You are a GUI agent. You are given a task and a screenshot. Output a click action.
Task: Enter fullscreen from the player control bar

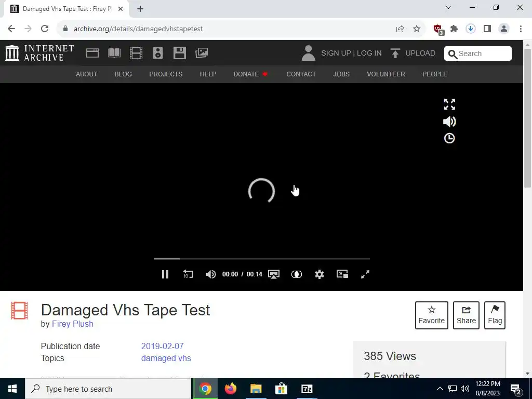click(x=365, y=274)
